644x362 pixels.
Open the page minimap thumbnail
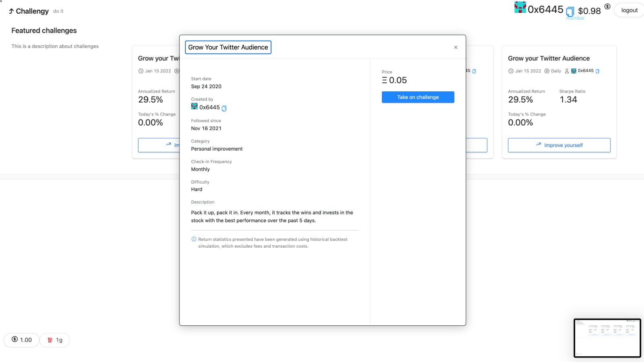(607, 338)
